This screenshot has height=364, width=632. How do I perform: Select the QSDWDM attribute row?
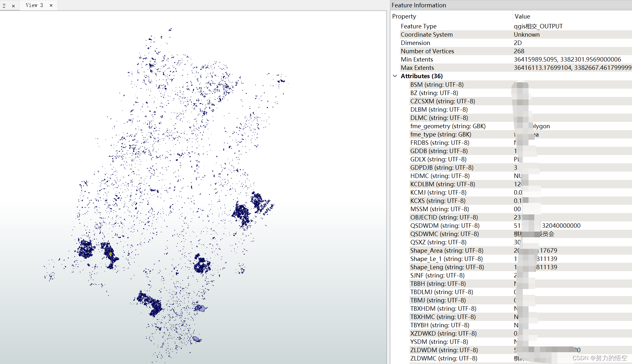[445, 226]
